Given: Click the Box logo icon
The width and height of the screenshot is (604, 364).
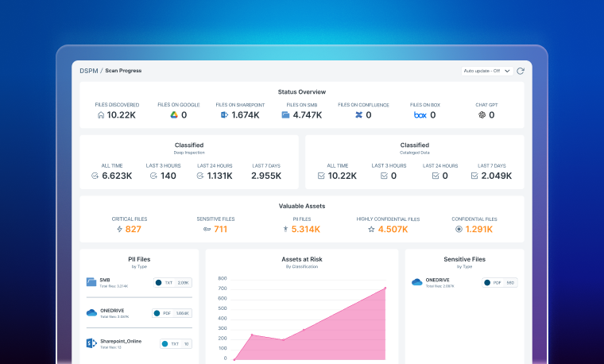Looking at the screenshot, I should click(420, 115).
